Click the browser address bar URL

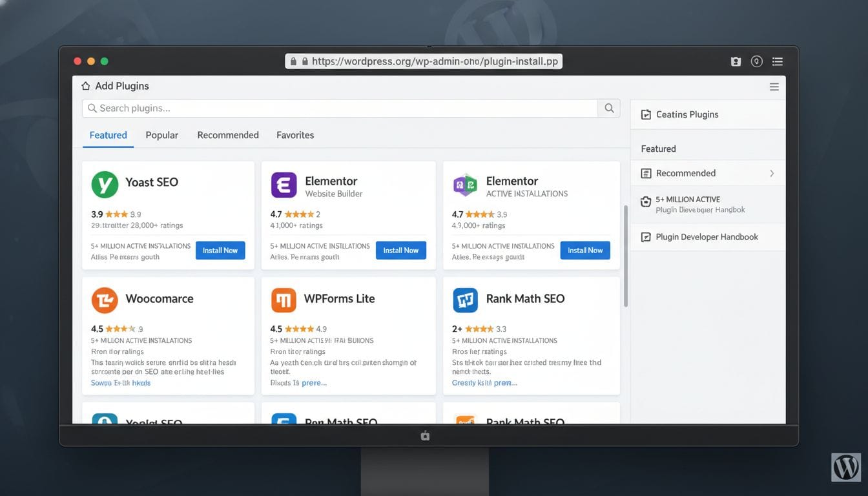(435, 61)
